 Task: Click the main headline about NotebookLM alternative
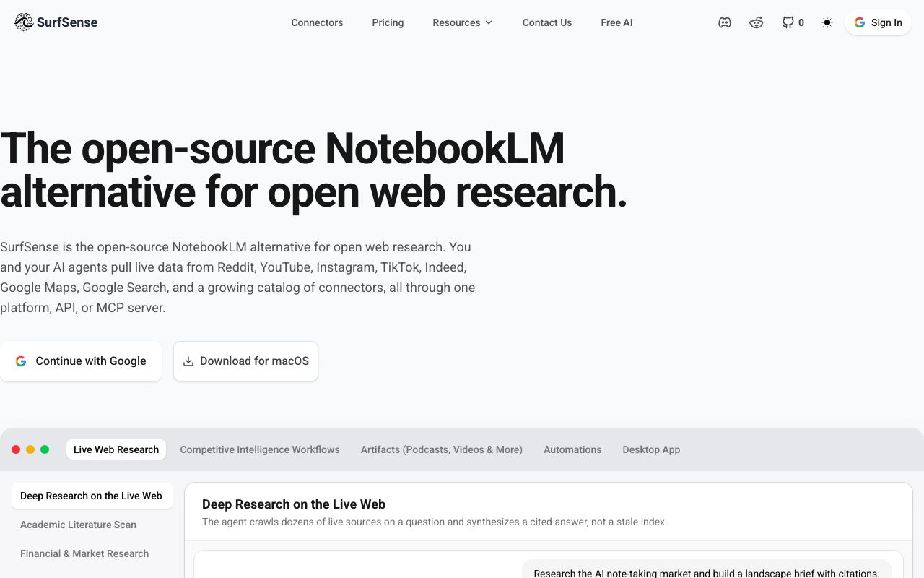coord(313,170)
